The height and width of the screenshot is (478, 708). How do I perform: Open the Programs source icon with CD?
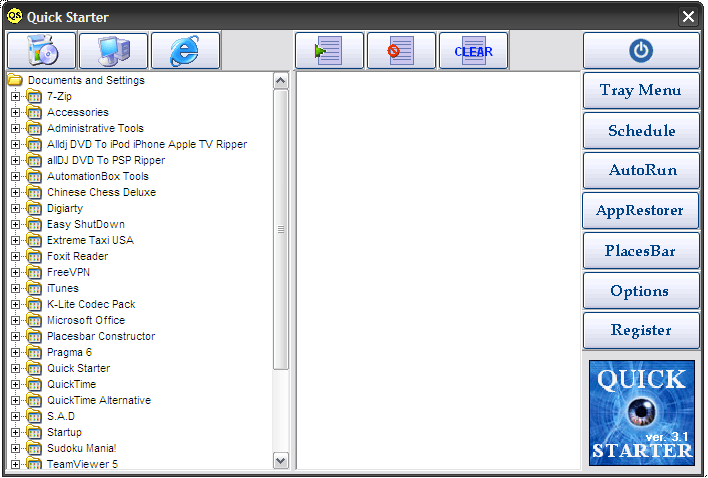coord(42,50)
